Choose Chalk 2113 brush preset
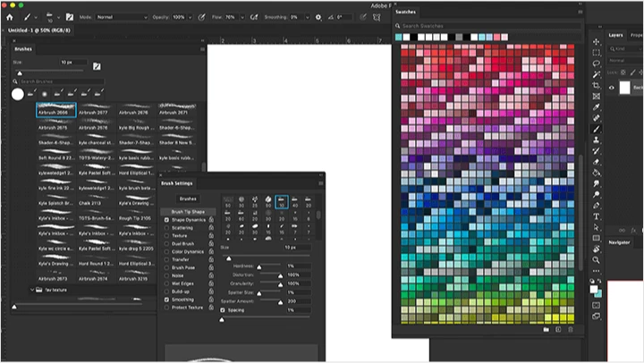This screenshot has height=363, width=644. point(96,200)
